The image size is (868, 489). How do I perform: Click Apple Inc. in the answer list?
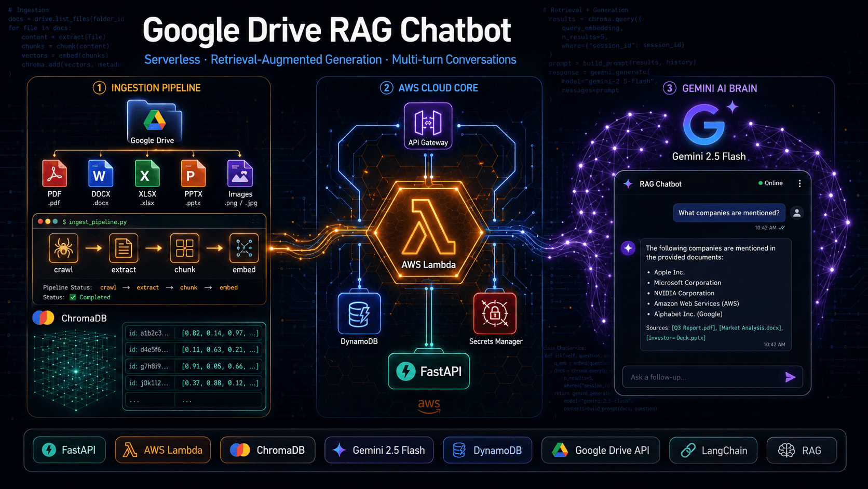pos(669,272)
